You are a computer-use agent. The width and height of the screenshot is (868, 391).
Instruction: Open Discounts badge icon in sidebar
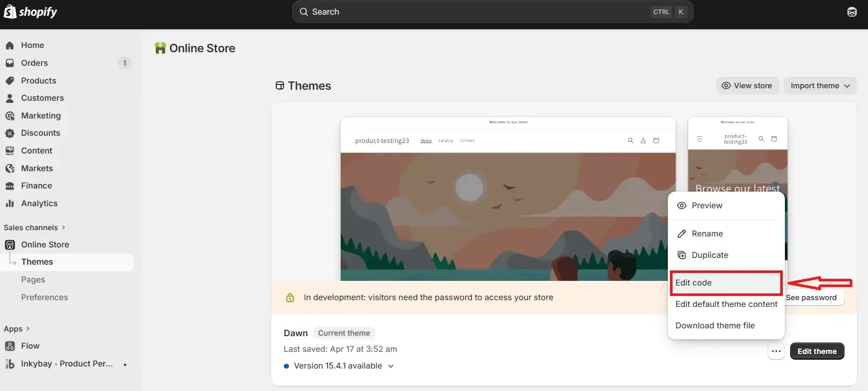coord(9,133)
